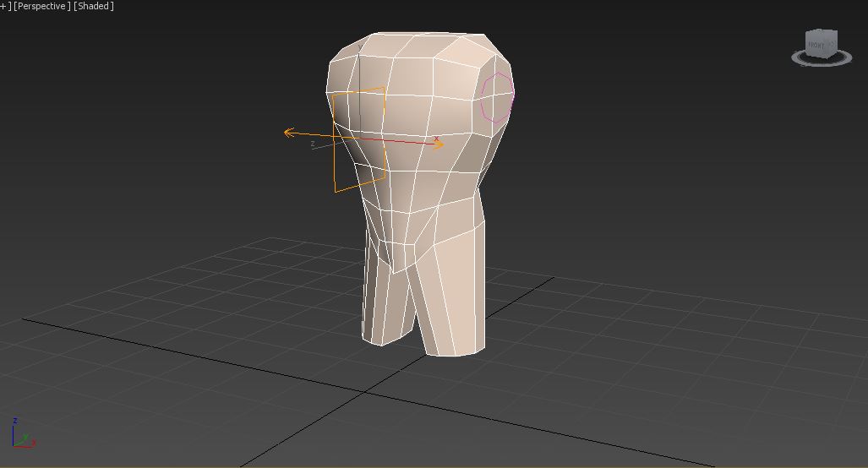Click the home grid origin intersection

tap(366, 392)
